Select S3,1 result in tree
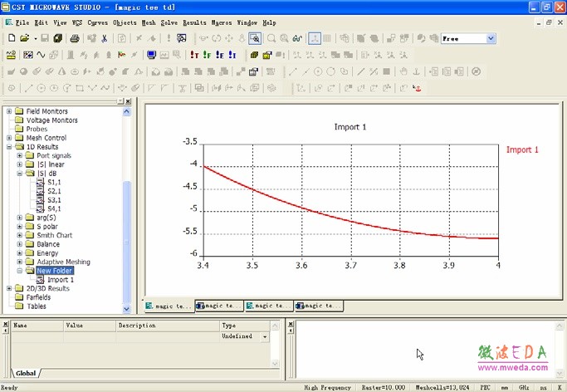Screen dimensions: 567x392 54,200
